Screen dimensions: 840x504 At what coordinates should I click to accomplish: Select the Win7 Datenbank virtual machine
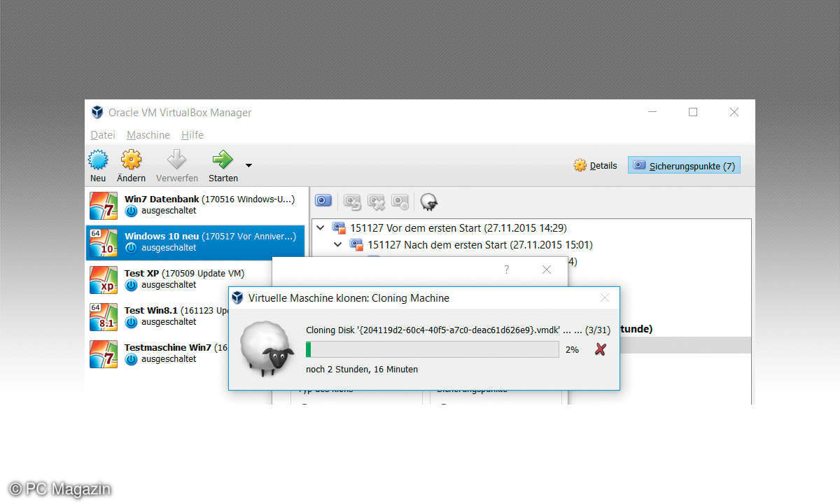pos(195,204)
